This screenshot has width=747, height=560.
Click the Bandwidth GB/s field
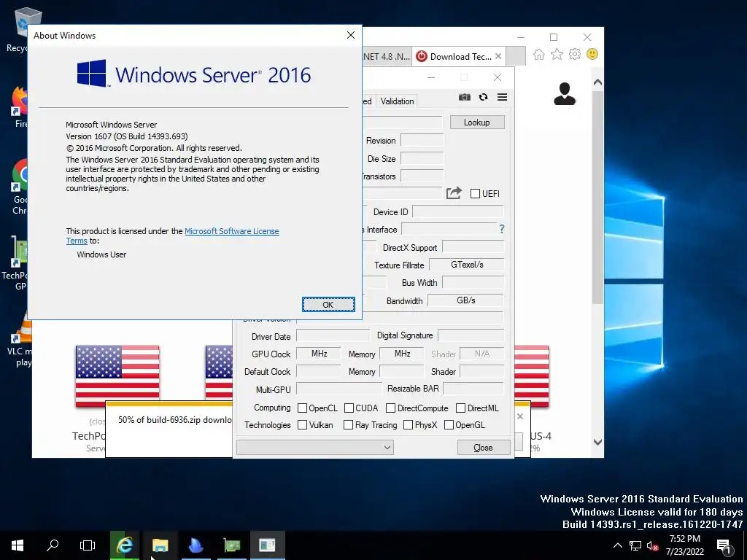click(x=465, y=300)
